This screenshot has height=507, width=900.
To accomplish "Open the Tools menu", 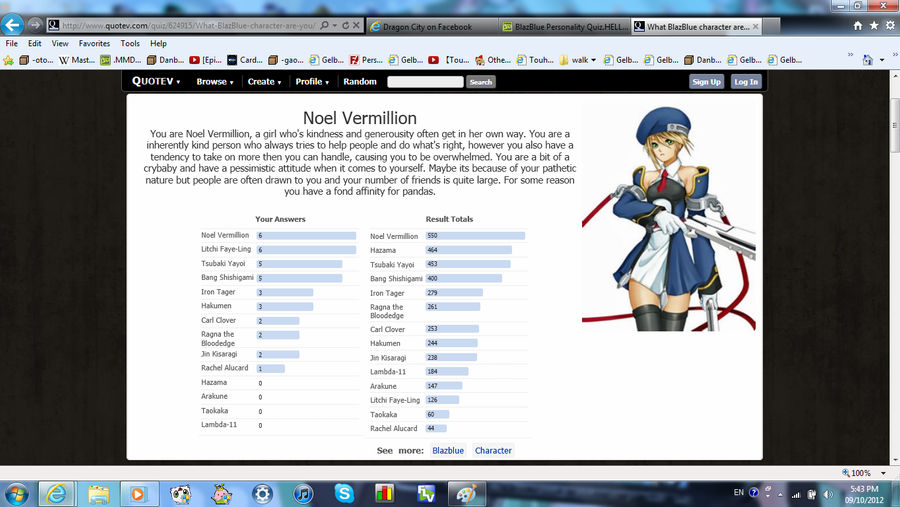I will click(130, 43).
